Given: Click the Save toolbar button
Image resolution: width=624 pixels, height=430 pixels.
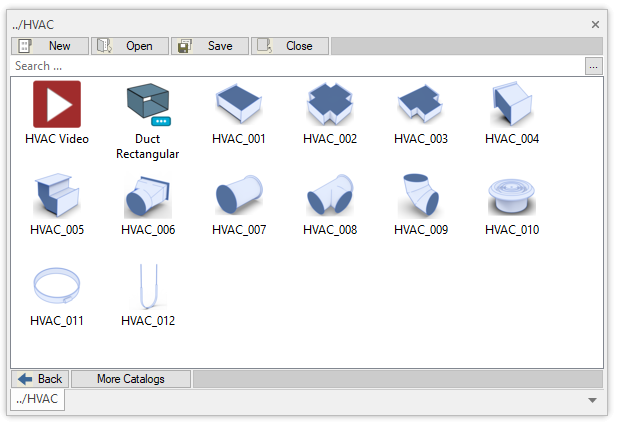Looking at the screenshot, I should coord(210,46).
